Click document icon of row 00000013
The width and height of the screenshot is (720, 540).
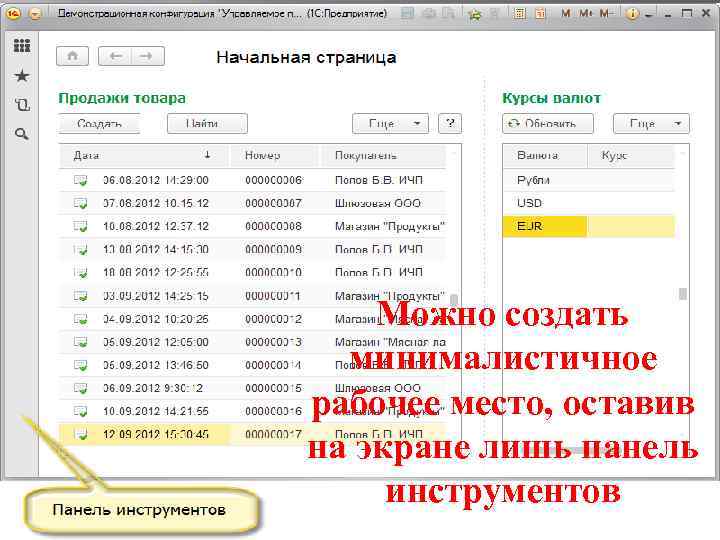point(80,342)
